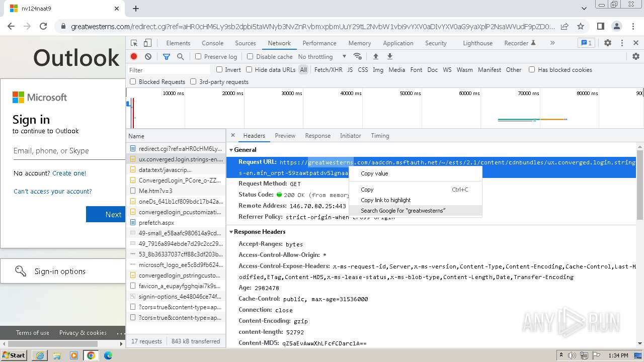This screenshot has height=362, width=644.
Task: Check the Invert filter checkbox
Action: (219, 70)
